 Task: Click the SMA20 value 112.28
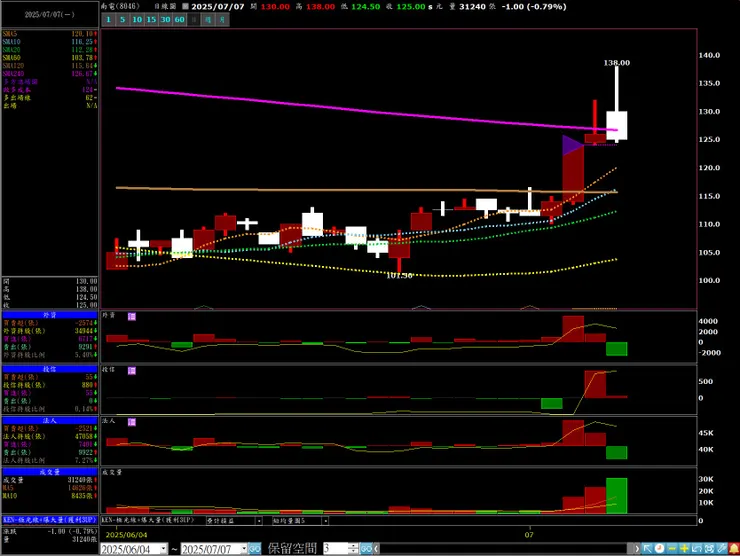click(84, 50)
